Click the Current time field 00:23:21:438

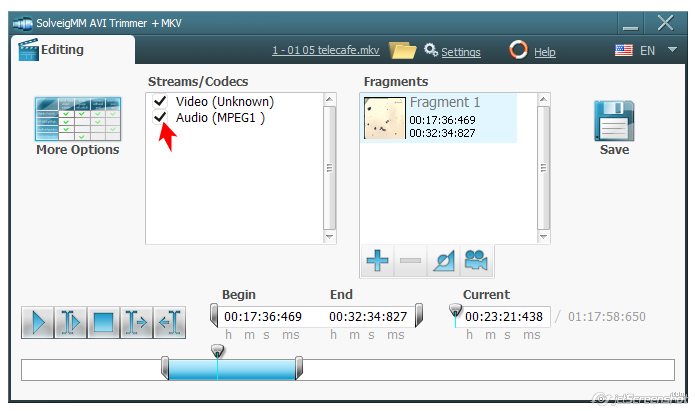click(x=504, y=317)
